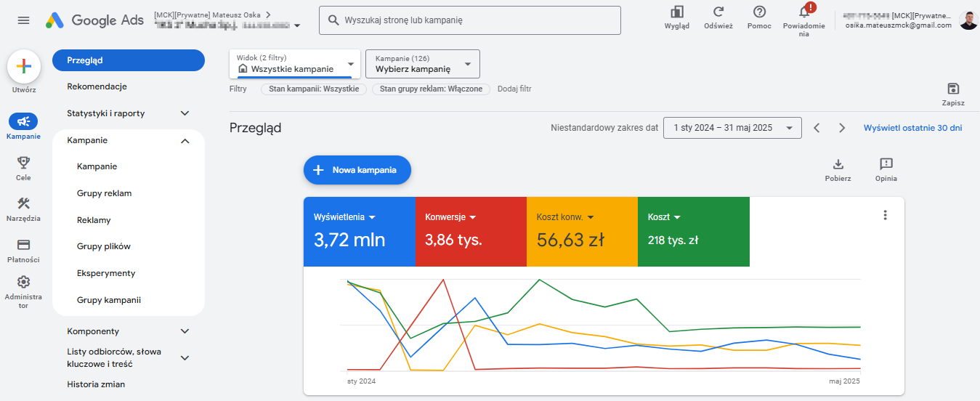Open Wybierz kampanię dropdown

[422, 64]
